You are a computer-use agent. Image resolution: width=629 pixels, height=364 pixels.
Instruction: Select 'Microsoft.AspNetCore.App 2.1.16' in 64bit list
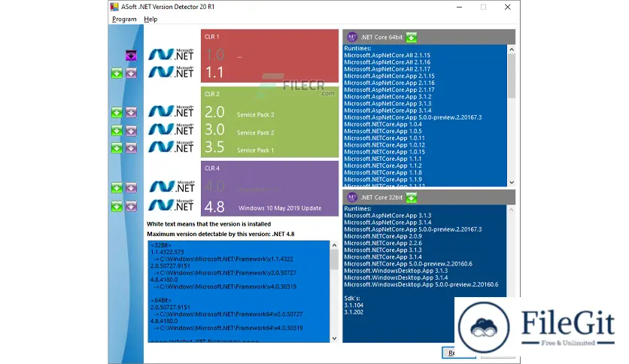pos(389,83)
